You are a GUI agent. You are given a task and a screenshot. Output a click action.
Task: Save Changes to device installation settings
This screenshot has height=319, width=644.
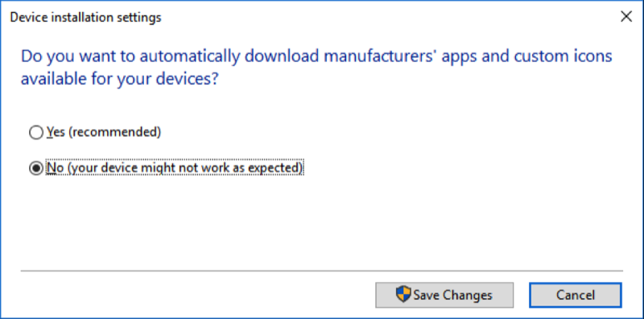coord(444,295)
